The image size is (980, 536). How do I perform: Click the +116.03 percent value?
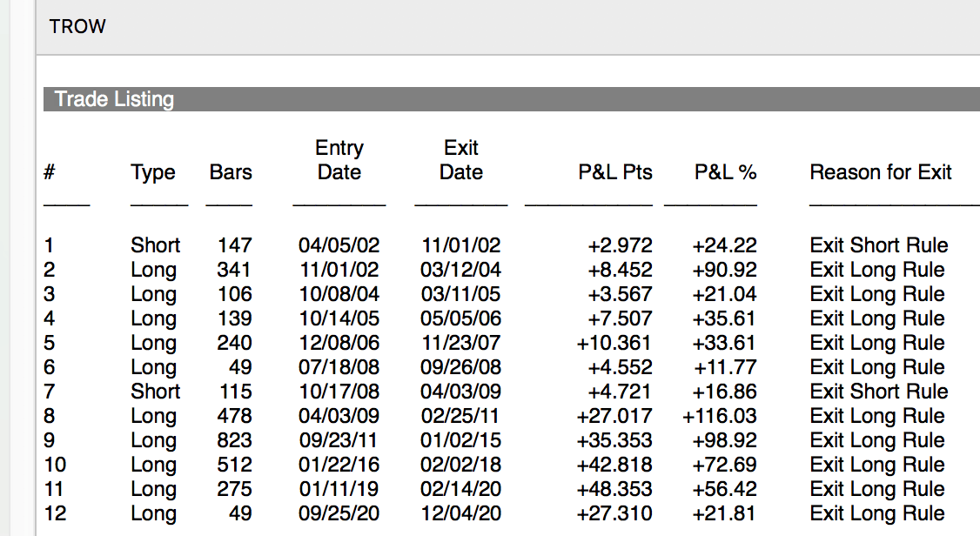click(x=720, y=417)
